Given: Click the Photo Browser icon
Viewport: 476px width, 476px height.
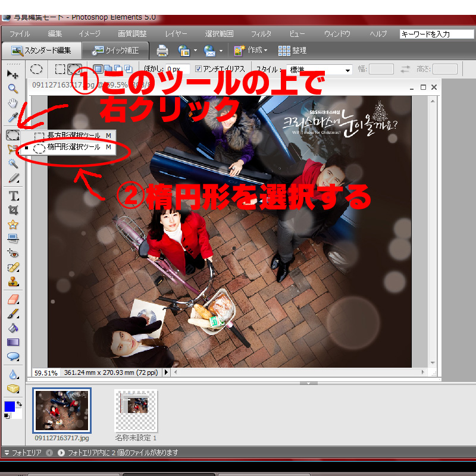Looking at the screenshot, I should click(184, 51).
